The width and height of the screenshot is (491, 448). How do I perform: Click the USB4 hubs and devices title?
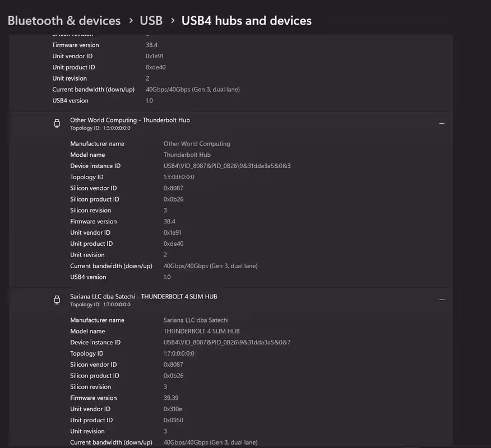coord(247,21)
